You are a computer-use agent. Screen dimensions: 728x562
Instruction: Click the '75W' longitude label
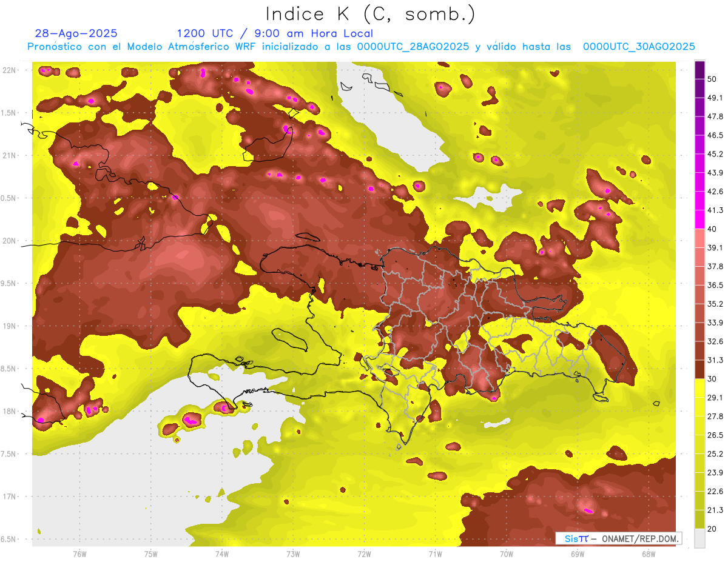(151, 554)
